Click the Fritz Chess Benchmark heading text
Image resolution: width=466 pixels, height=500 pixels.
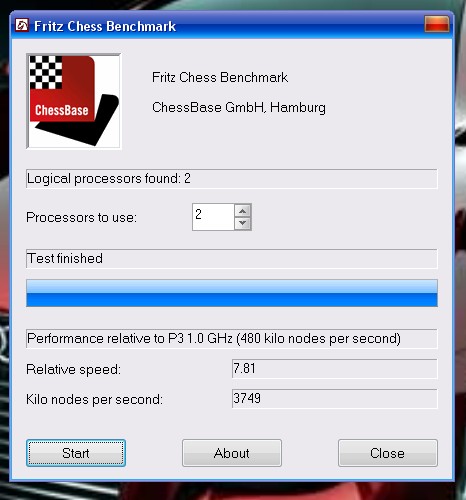click(220, 77)
